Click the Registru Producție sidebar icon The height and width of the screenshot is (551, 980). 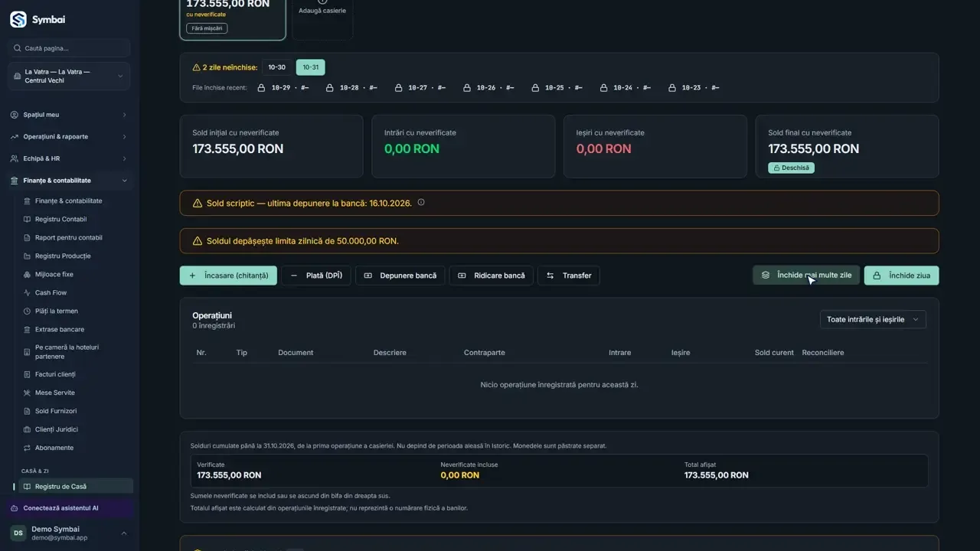pyautogui.click(x=28, y=256)
